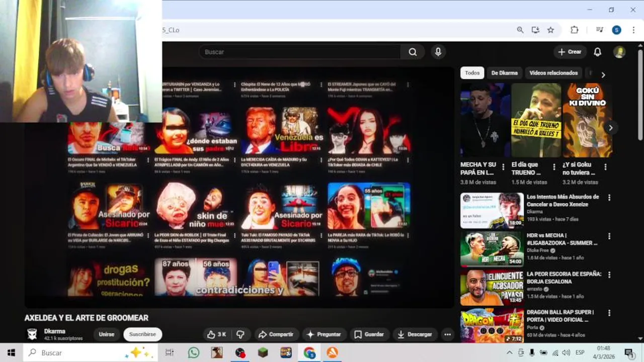The width and height of the screenshot is (644, 362).
Task: Open options for Los Intentos Más Absurdos video
Action: 609,198
